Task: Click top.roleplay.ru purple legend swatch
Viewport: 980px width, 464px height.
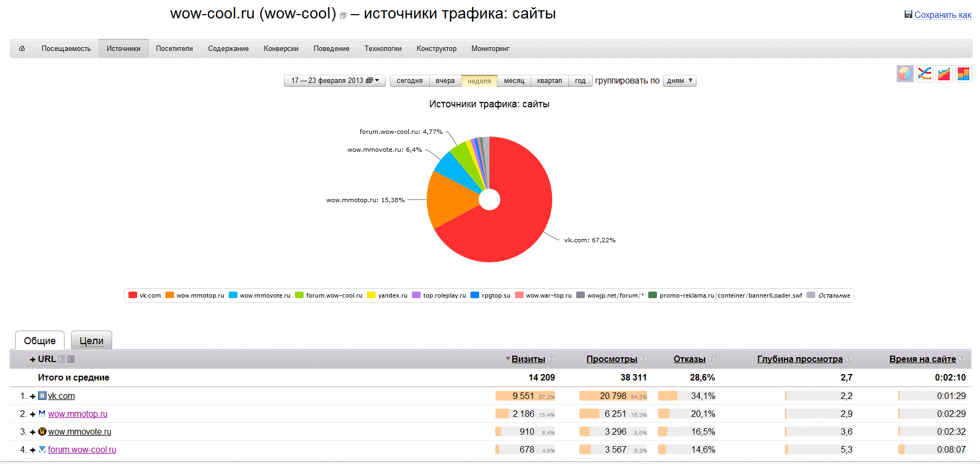Action: 416,295
